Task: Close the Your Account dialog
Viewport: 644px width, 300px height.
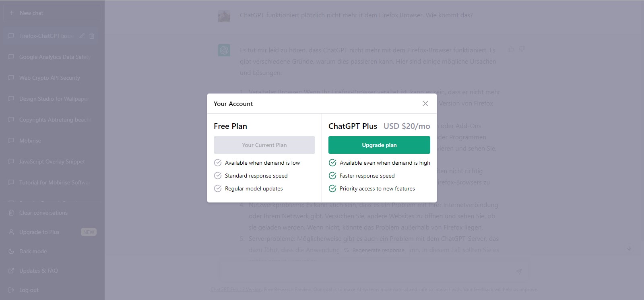Action: click(425, 103)
